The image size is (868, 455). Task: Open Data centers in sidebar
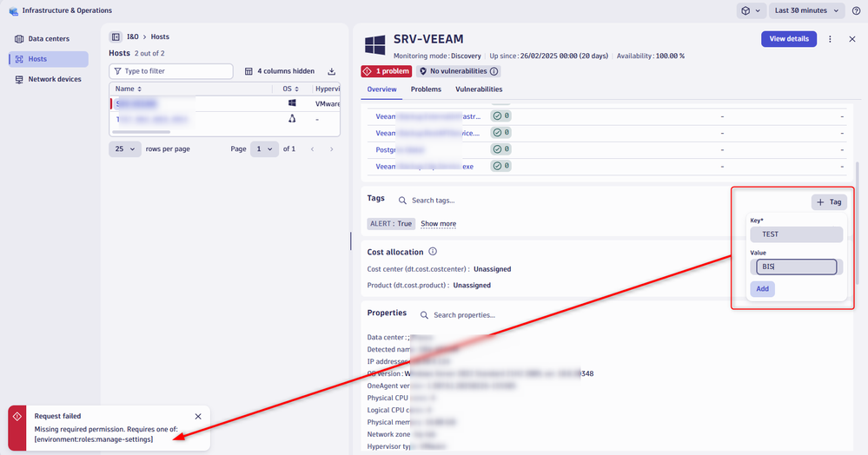pos(48,39)
